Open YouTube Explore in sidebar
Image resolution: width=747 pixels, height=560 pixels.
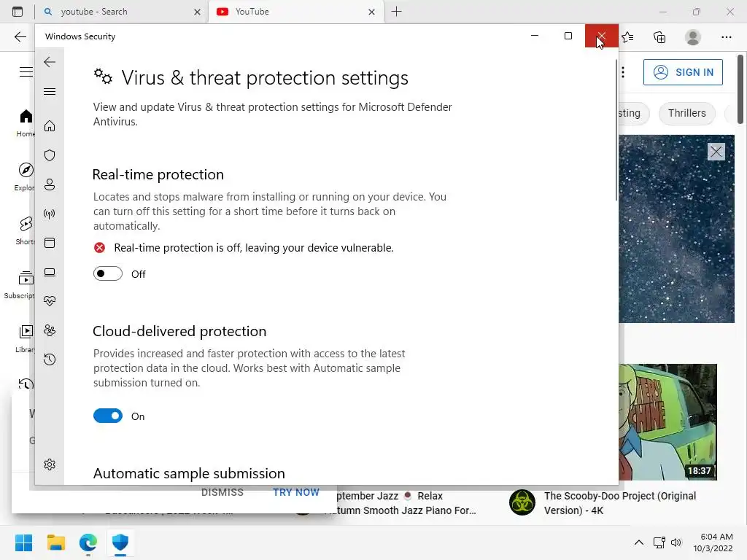24,176
